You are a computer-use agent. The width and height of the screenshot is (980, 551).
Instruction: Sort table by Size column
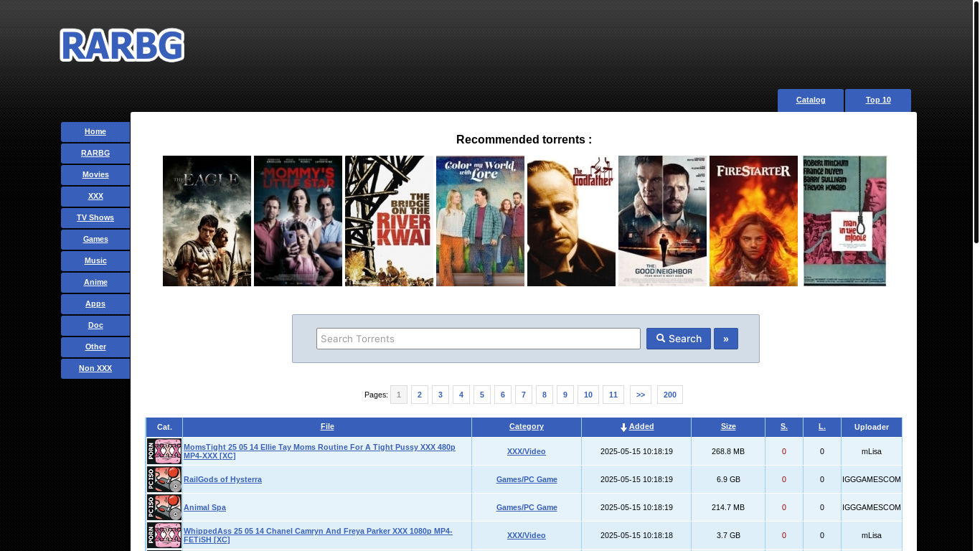(x=728, y=426)
